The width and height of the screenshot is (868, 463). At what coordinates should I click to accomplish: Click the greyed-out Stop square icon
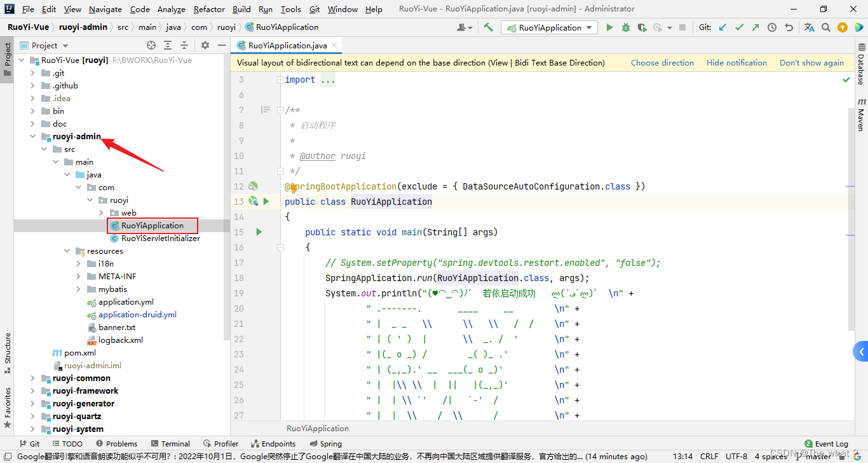(x=682, y=27)
